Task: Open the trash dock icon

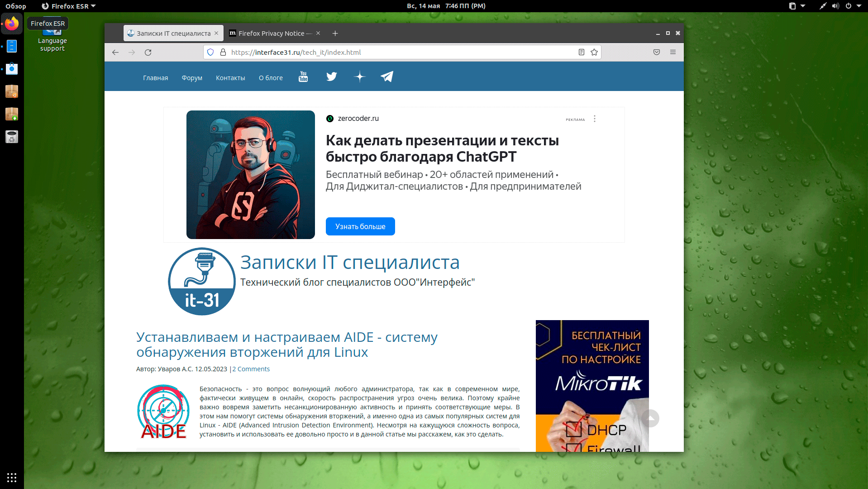Action: [x=12, y=137]
